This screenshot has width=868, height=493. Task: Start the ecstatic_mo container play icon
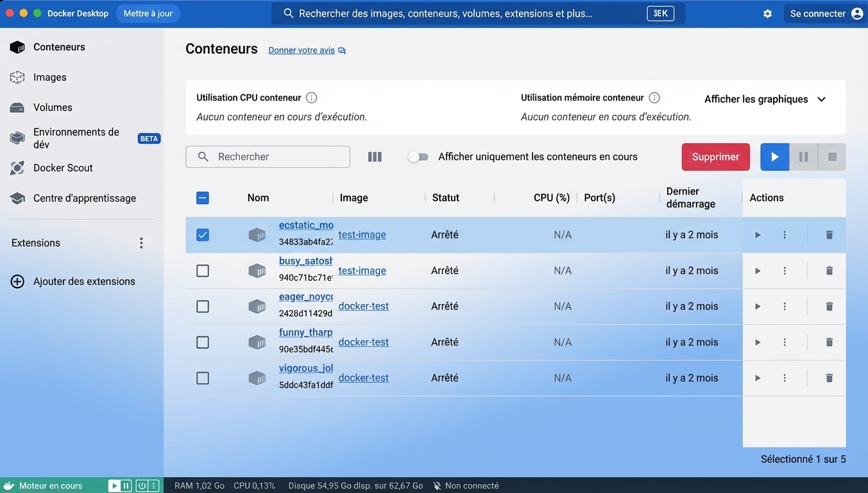758,235
